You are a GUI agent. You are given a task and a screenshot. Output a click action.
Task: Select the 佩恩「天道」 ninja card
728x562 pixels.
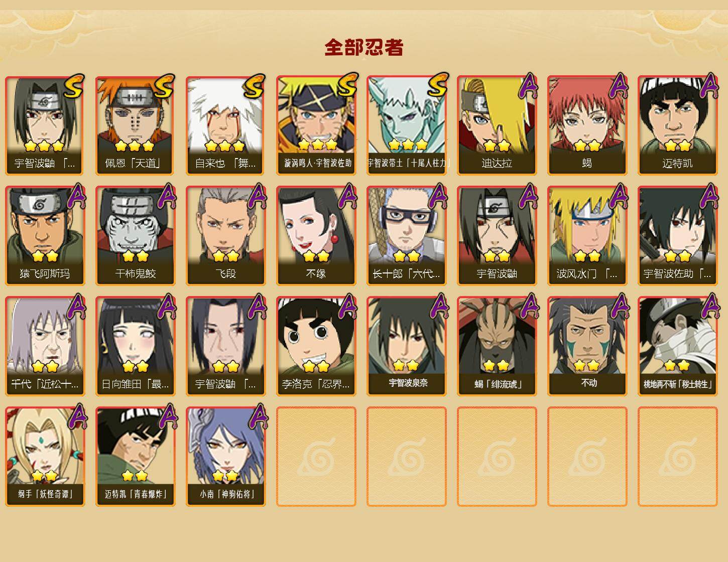[x=136, y=125]
